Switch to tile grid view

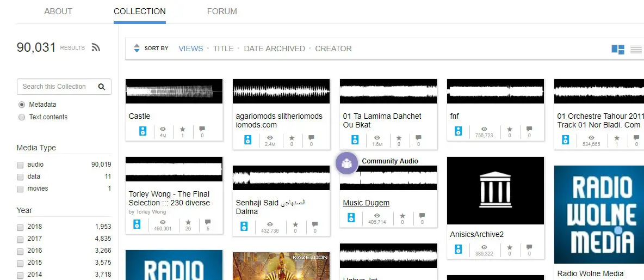(x=618, y=50)
